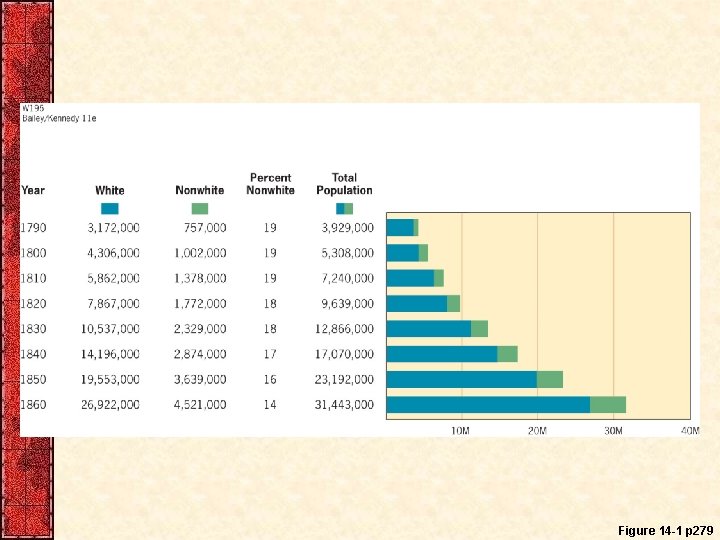Click the Total Population column header
Viewport: 720px width, 540px height.
(x=344, y=184)
